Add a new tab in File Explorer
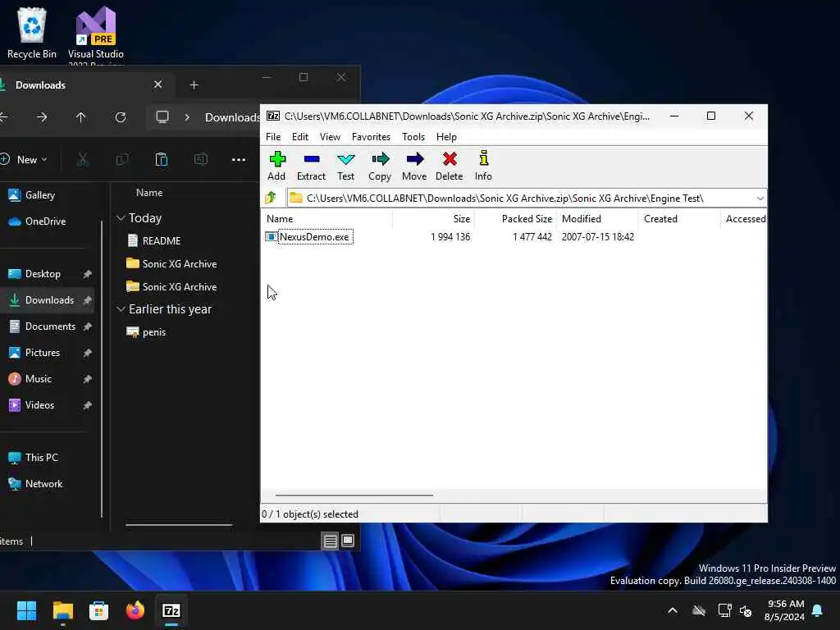This screenshot has height=630, width=840. point(194,84)
